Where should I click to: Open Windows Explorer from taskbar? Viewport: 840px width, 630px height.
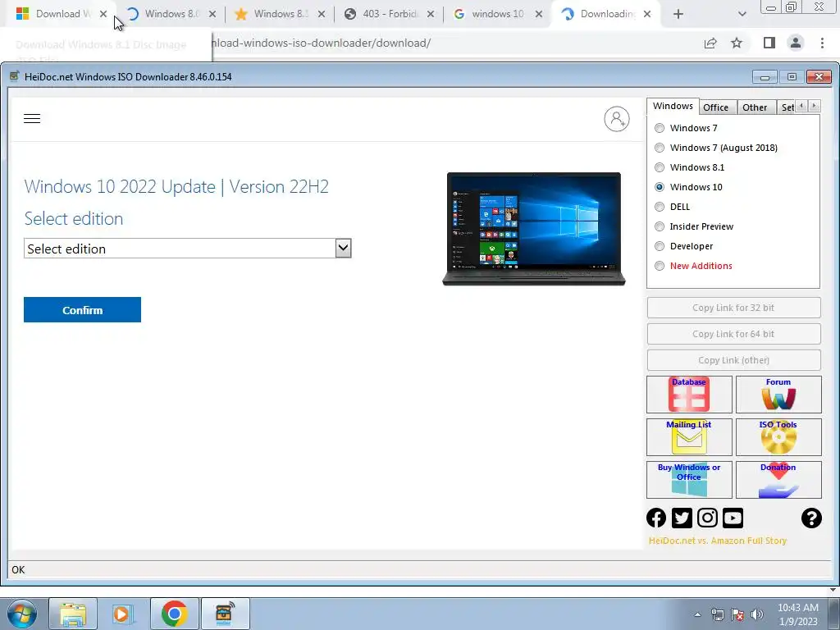pos(73,614)
